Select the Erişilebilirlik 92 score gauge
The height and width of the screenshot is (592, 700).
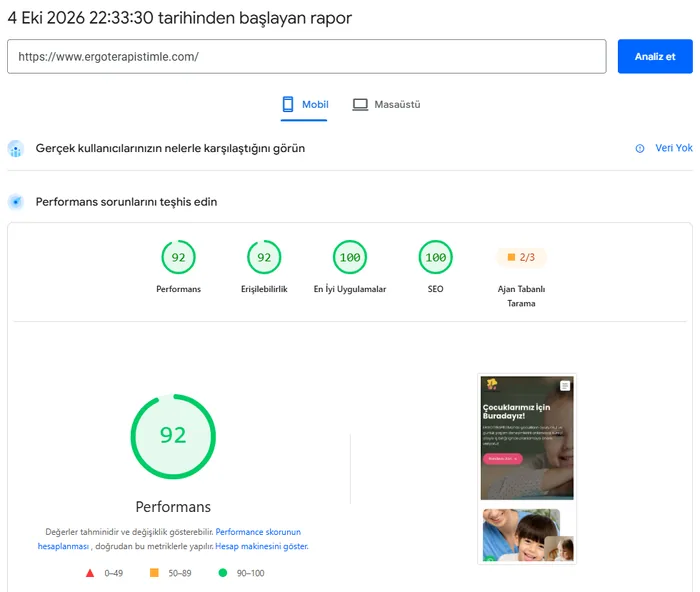(x=264, y=257)
